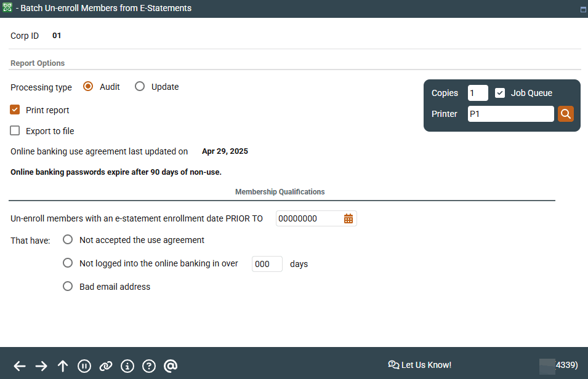Click the days of non-login field
The width and height of the screenshot is (588, 379).
[267, 264]
